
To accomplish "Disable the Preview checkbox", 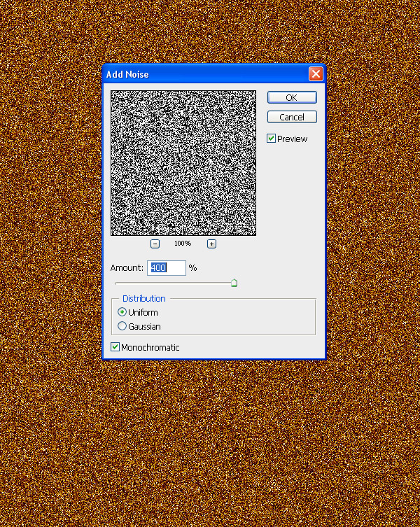I will pyautogui.click(x=272, y=139).
